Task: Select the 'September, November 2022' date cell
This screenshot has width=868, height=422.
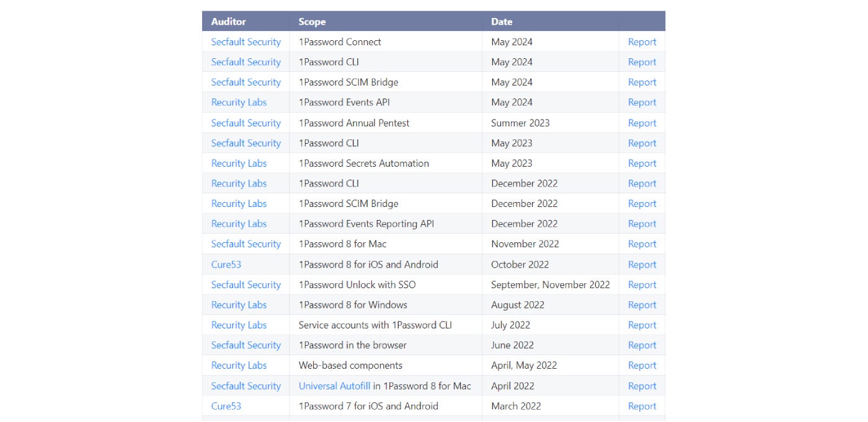Action: (551, 284)
